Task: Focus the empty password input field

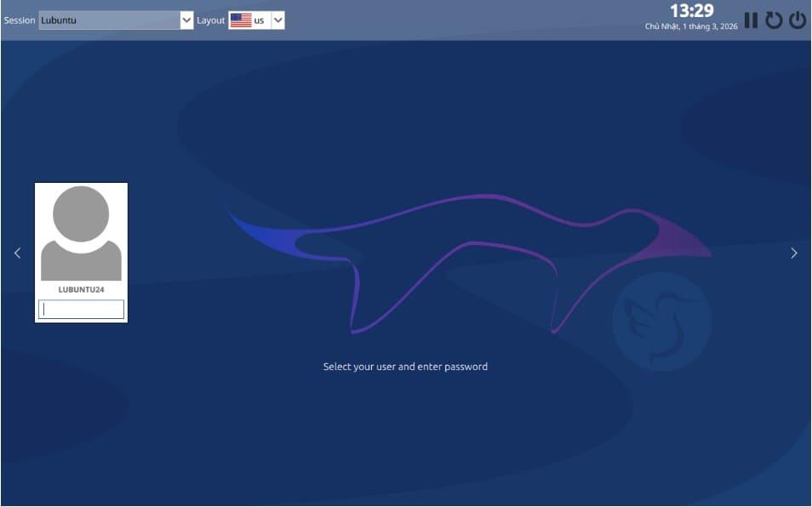Action: point(80,308)
